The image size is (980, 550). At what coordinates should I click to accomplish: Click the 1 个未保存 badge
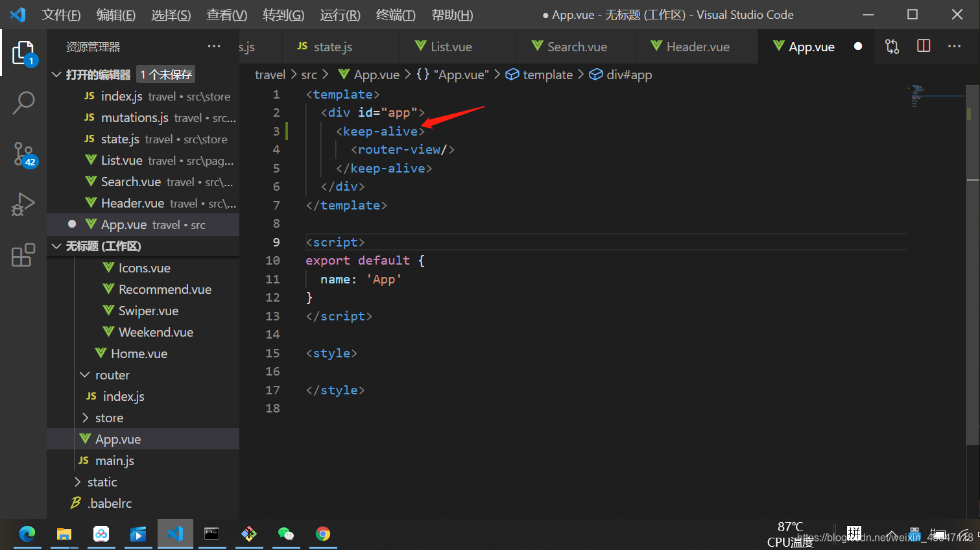167,75
